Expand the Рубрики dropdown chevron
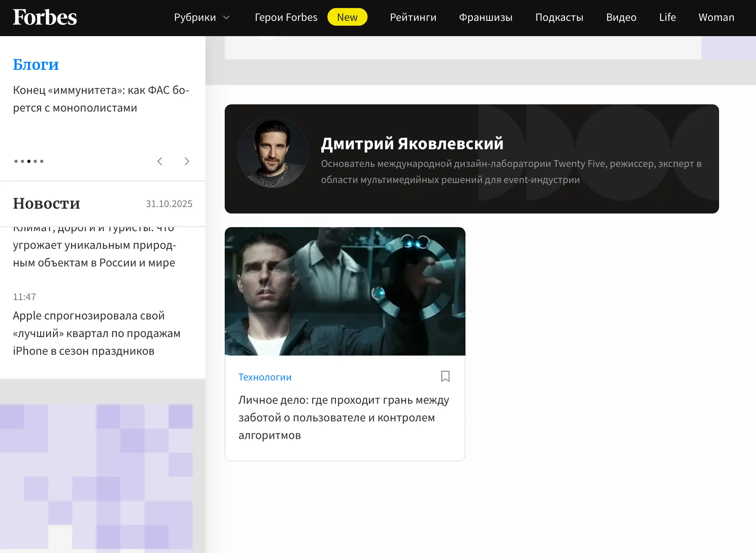The width and height of the screenshot is (756, 553). coord(226,18)
